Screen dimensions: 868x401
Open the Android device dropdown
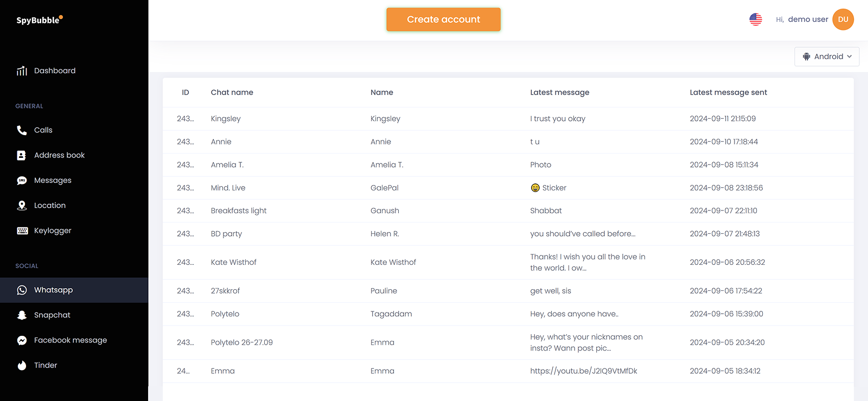coord(827,56)
